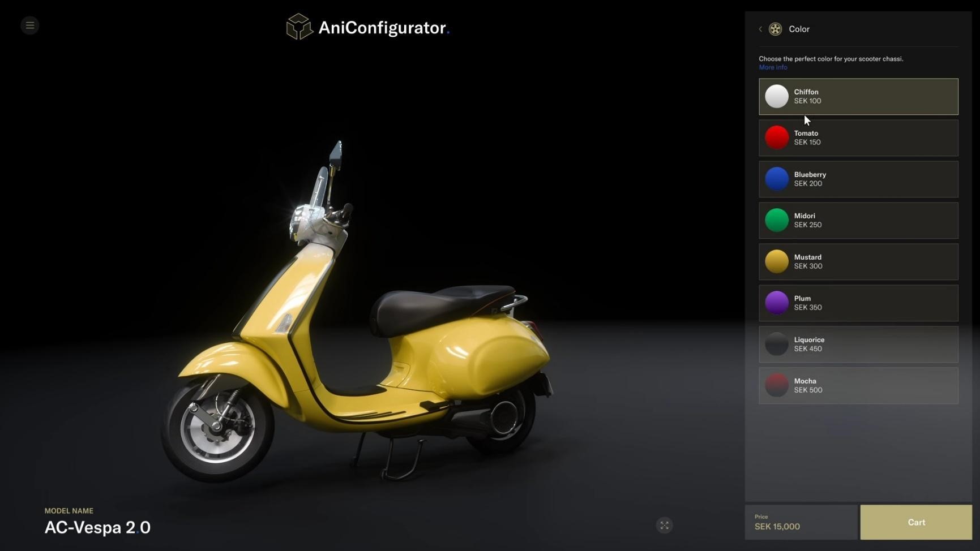Click the SEK 250 price label
980x551 pixels.
(808, 225)
